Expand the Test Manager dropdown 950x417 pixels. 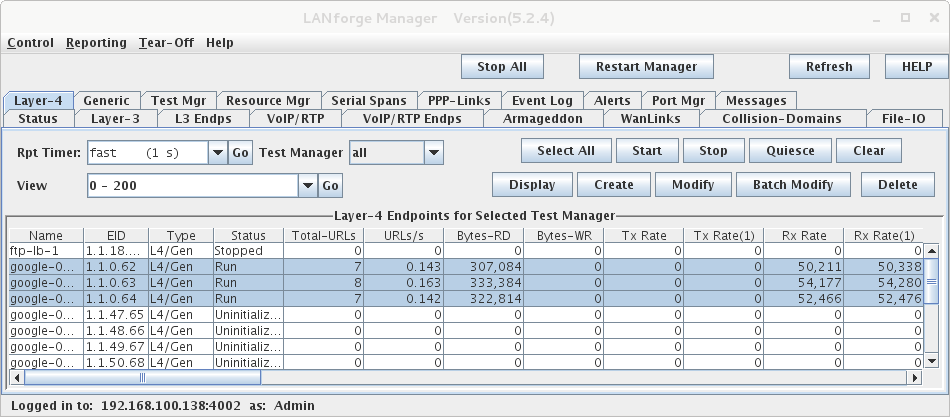[x=433, y=153]
